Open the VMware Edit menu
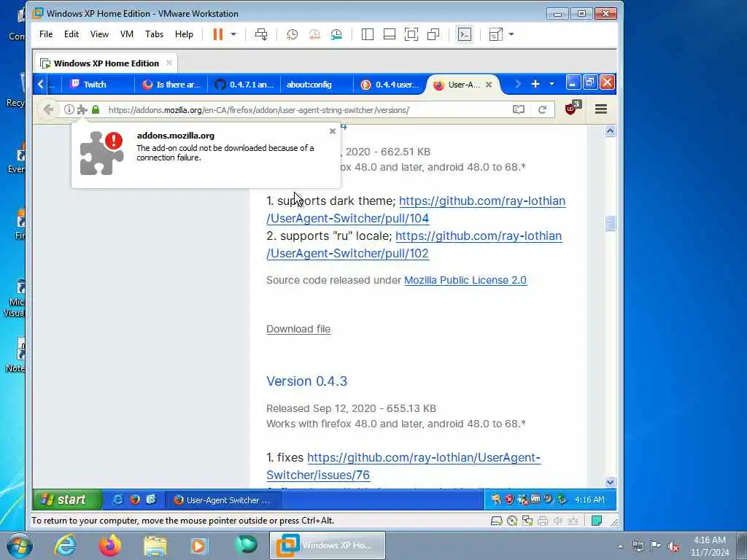Viewport: 747px width, 560px height. click(71, 34)
